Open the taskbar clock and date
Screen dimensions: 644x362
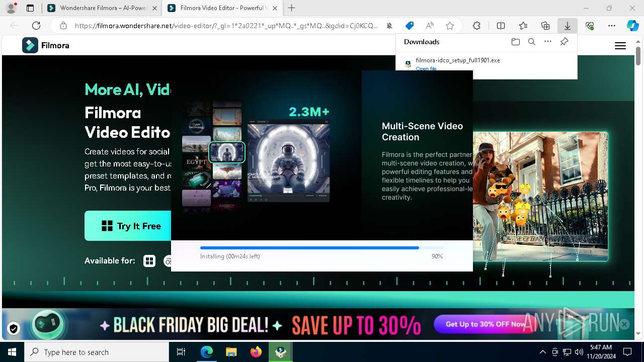pos(601,352)
